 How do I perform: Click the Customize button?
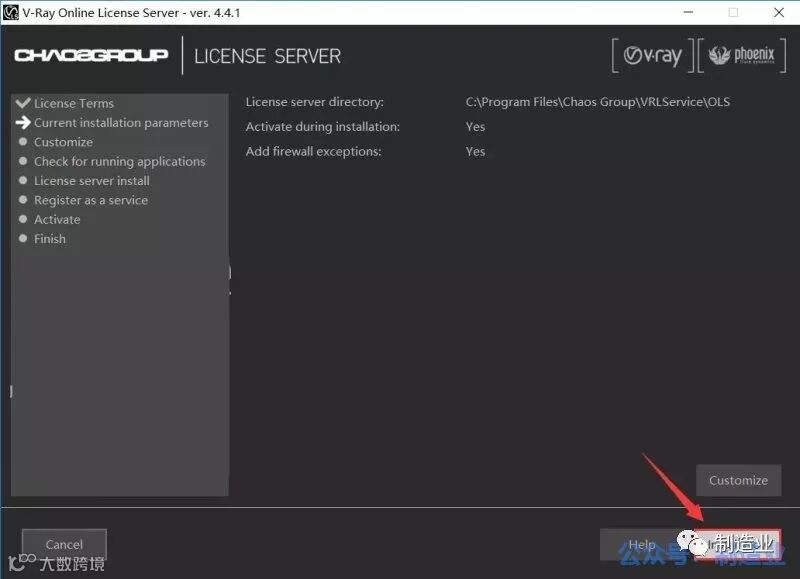[738, 480]
